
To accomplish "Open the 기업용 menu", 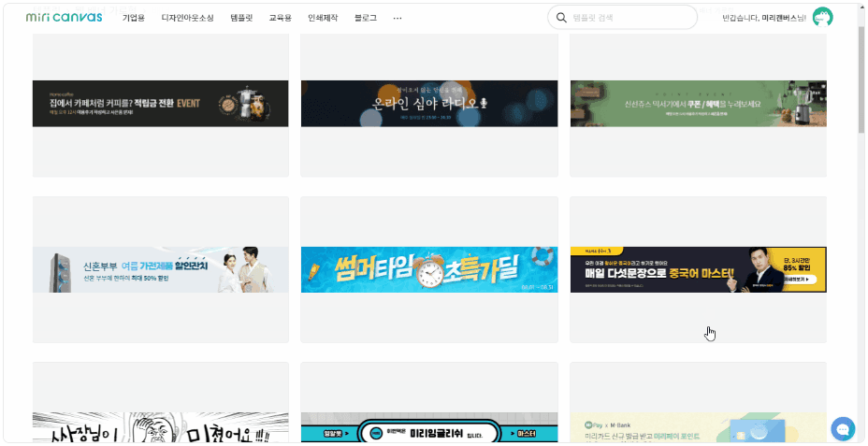I will 134,18.
